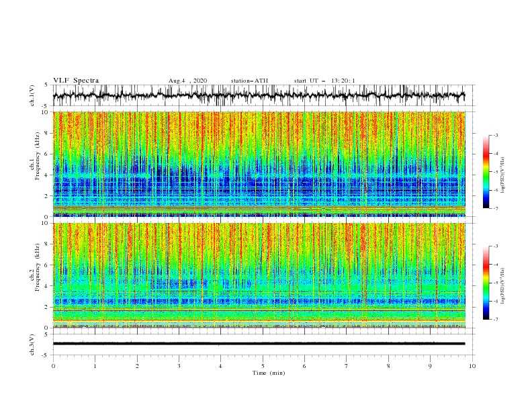Click the "2" tick on the time axis
The width and height of the screenshot is (532, 411).
[x=137, y=366]
